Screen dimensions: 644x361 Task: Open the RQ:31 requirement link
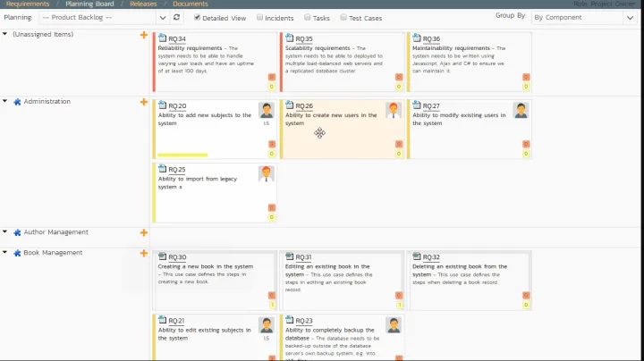click(x=303, y=257)
